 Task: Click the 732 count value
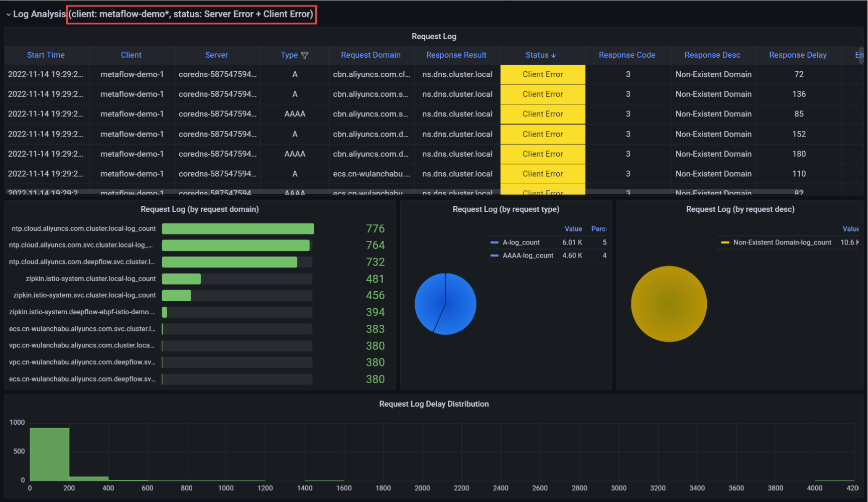(375, 262)
